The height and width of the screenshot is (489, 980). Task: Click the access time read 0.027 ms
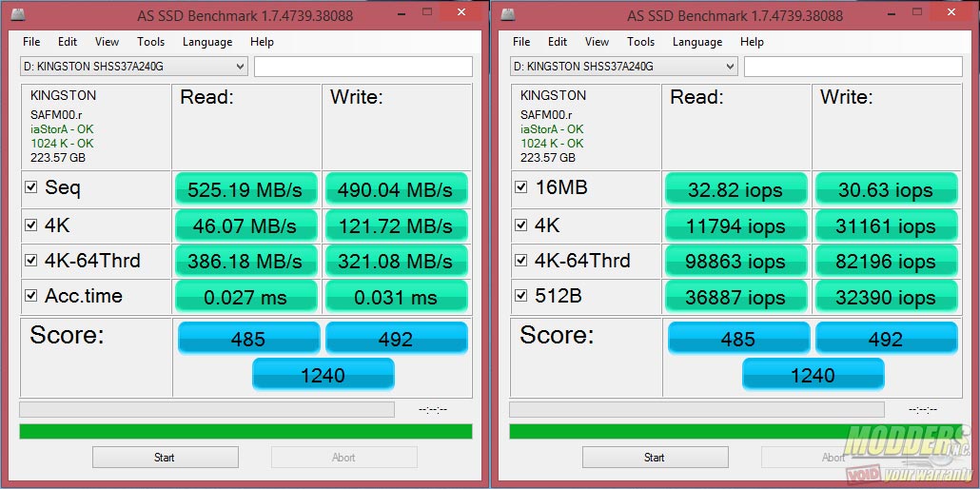(x=245, y=296)
